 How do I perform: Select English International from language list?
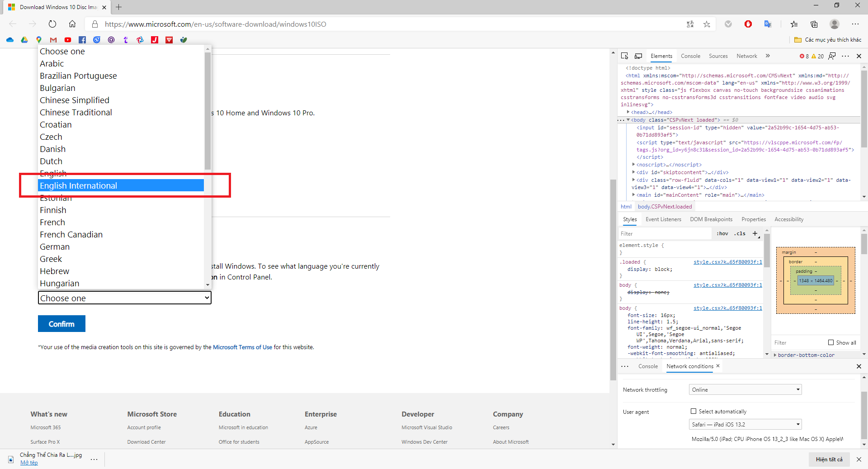coord(121,185)
